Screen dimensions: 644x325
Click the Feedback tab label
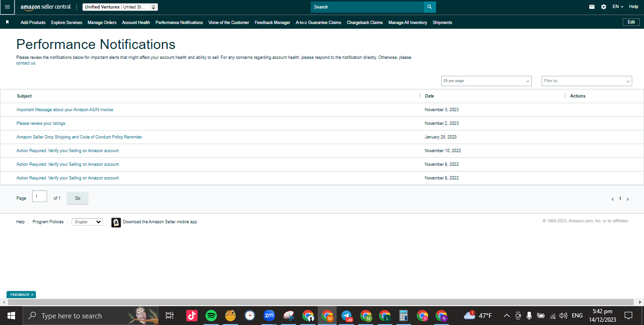click(x=20, y=295)
